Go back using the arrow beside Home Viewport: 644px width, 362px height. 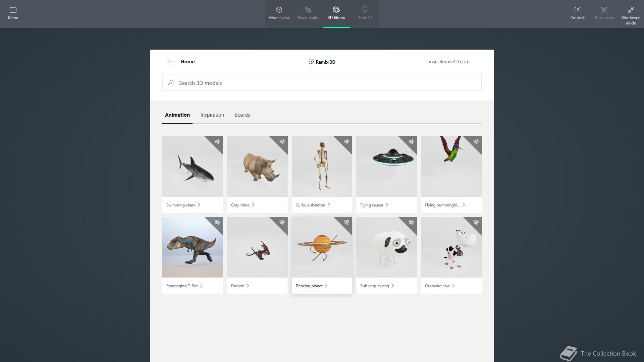pyautogui.click(x=170, y=62)
